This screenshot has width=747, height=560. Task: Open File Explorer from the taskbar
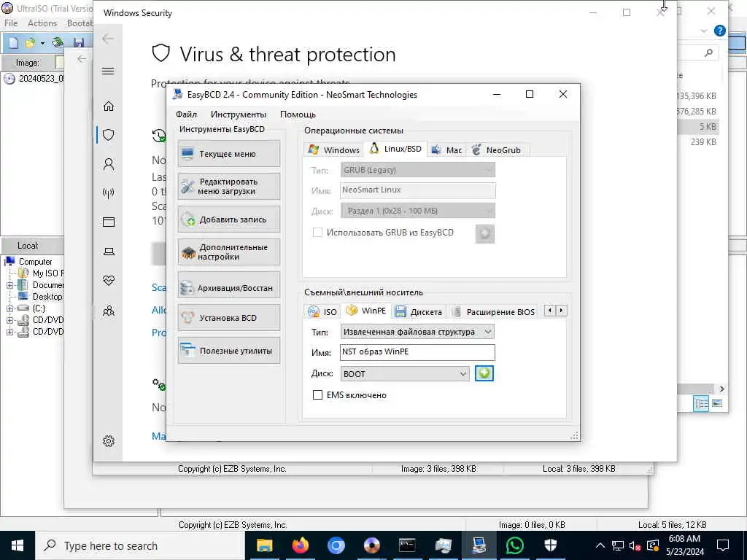click(264, 545)
